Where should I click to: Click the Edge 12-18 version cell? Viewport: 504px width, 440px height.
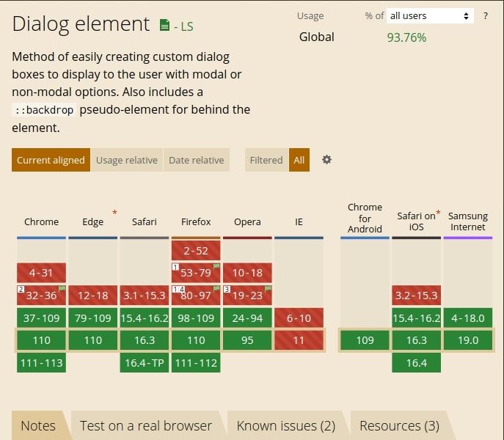pos(93,296)
